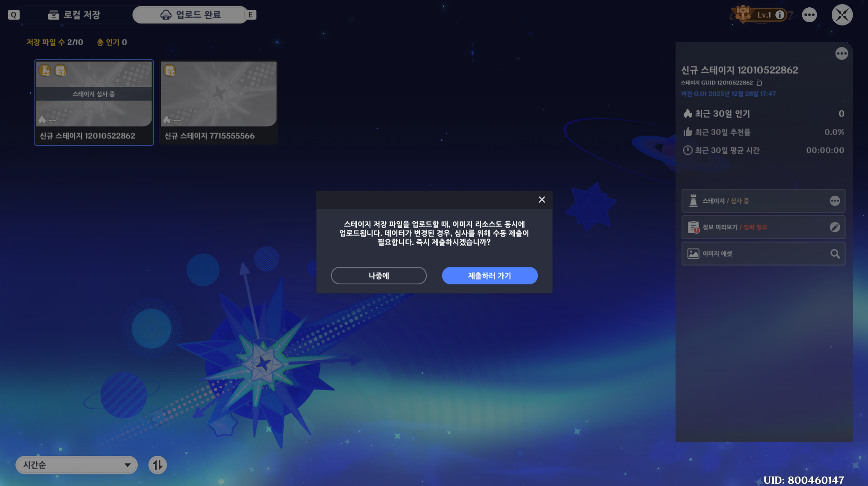Open the ellipsis menu on 스테이지 심사 중 row
The width and height of the screenshot is (868, 486).
click(x=835, y=201)
